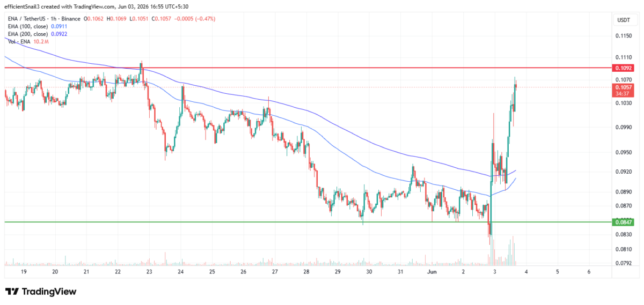Select the USDT currency label
The height and width of the screenshot is (305, 644).
(x=624, y=20)
